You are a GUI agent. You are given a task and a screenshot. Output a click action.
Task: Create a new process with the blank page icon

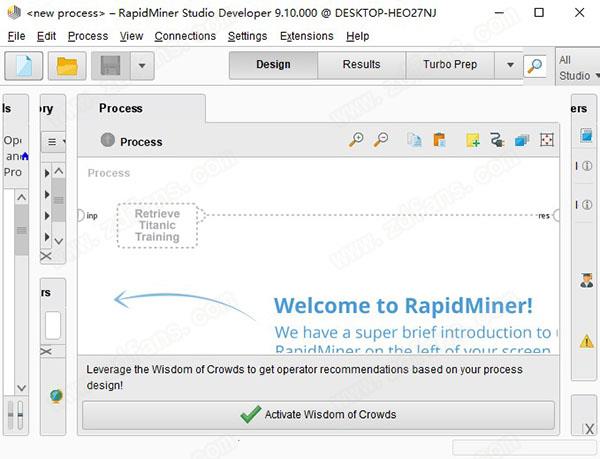[x=24, y=66]
